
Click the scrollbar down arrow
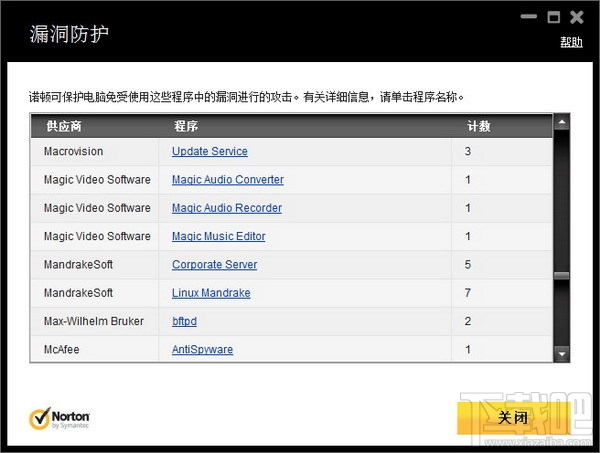point(562,354)
